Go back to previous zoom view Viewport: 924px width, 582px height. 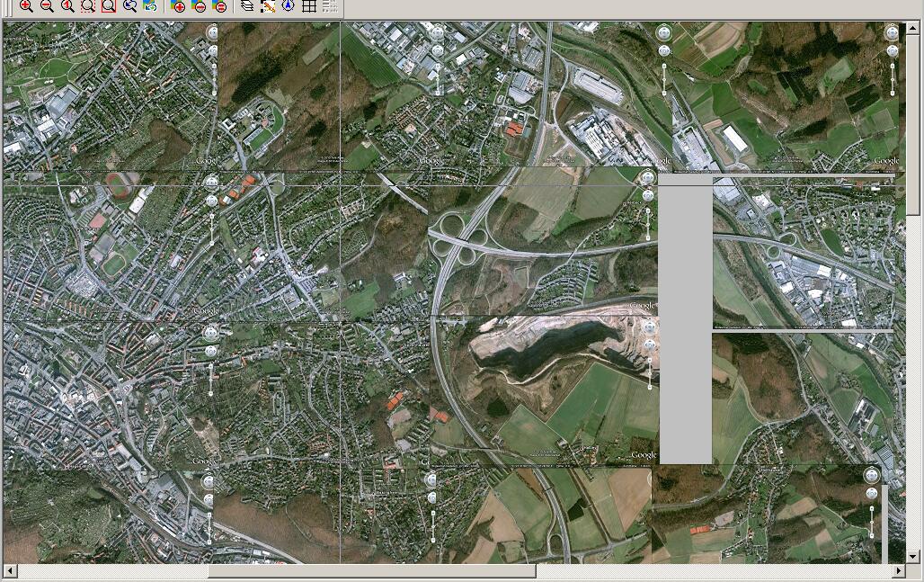(x=129, y=6)
